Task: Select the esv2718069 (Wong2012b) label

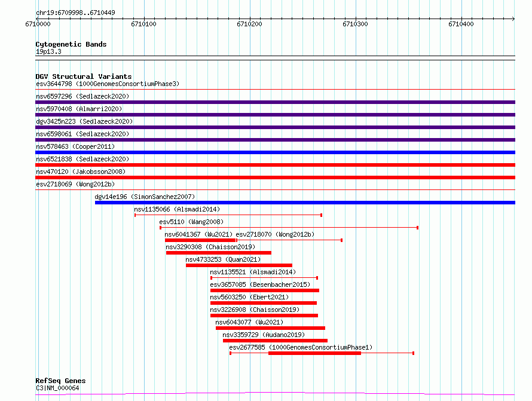Action: coord(75,184)
